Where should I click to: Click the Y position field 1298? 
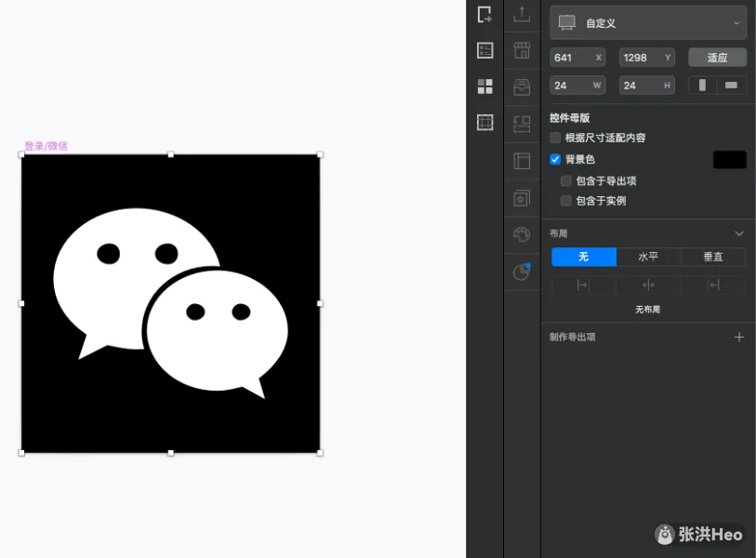[x=646, y=58]
